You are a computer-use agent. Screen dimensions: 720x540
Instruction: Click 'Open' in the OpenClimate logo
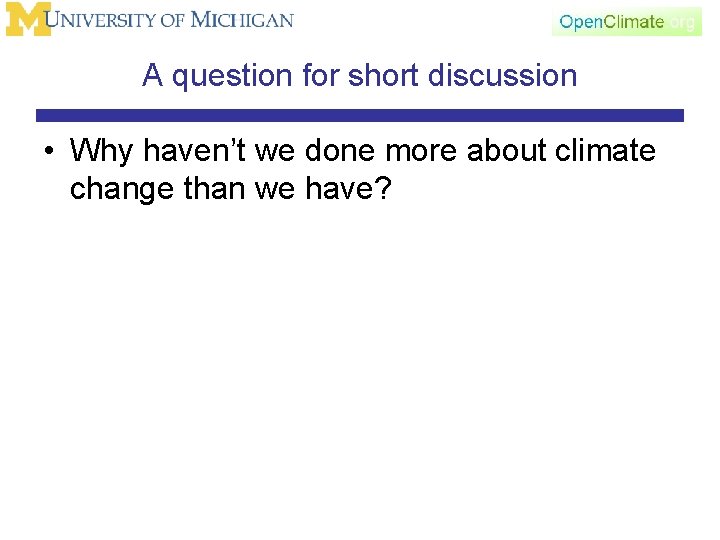[x=579, y=22]
